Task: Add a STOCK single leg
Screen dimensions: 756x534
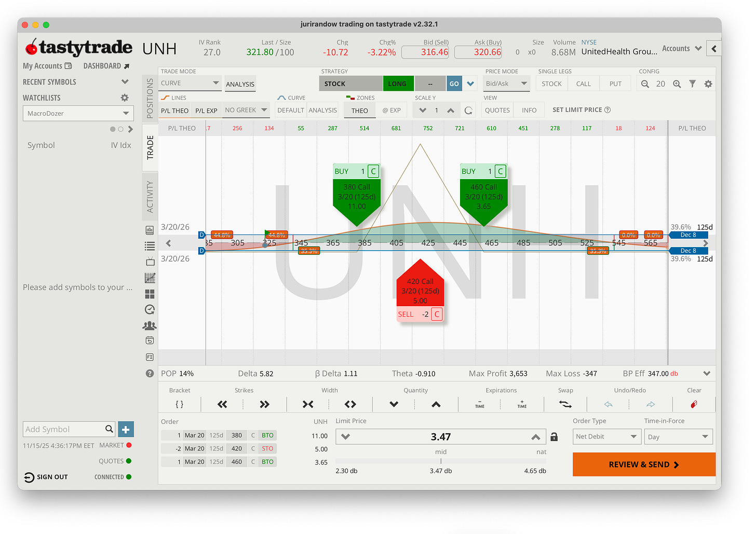Action: click(551, 84)
